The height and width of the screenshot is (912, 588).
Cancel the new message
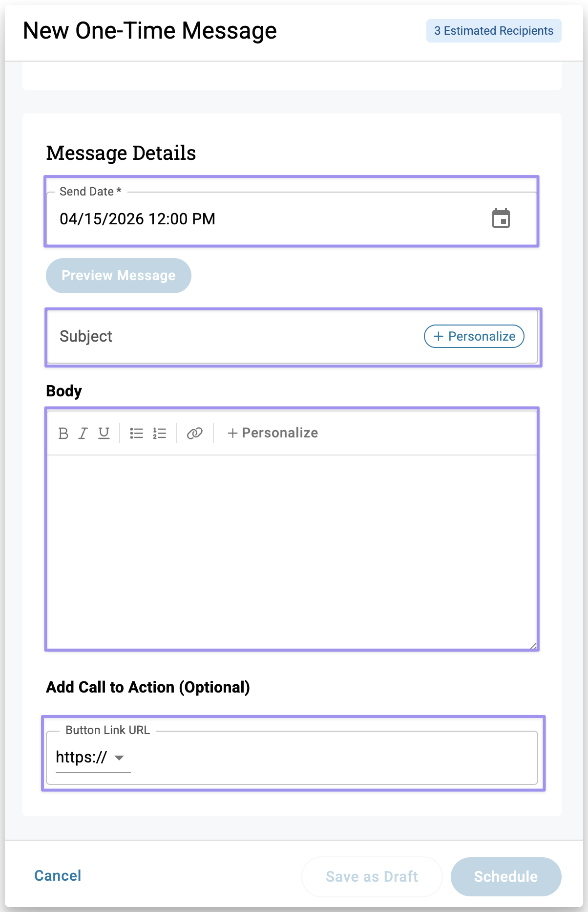pos(58,875)
